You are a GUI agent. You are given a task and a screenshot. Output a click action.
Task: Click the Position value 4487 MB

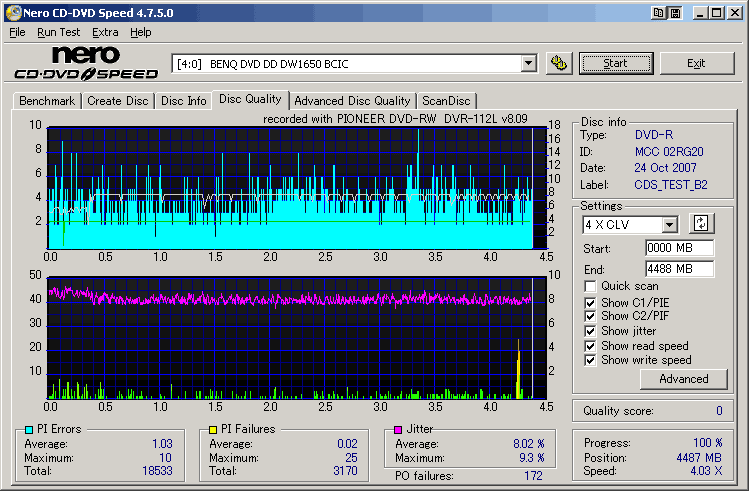699,458
